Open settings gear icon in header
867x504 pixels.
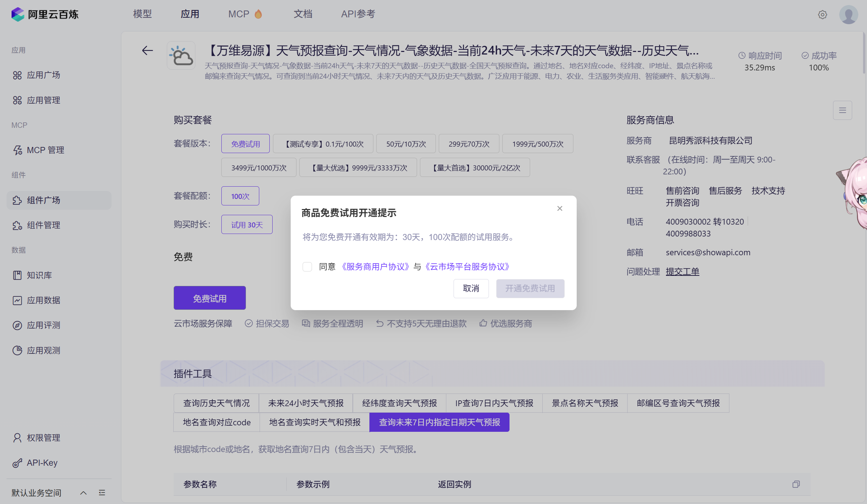click(x=822, y=15)
